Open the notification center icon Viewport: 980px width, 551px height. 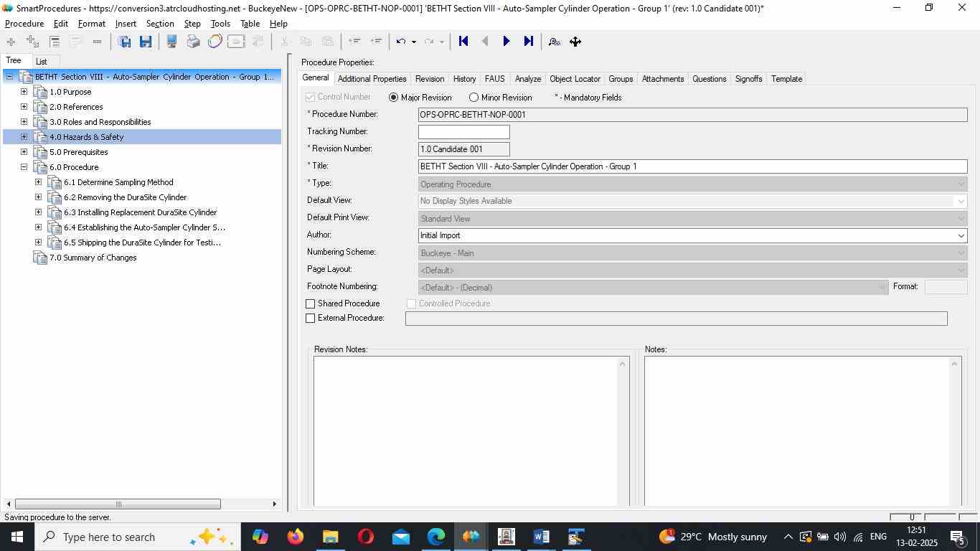tap(957, 537)
